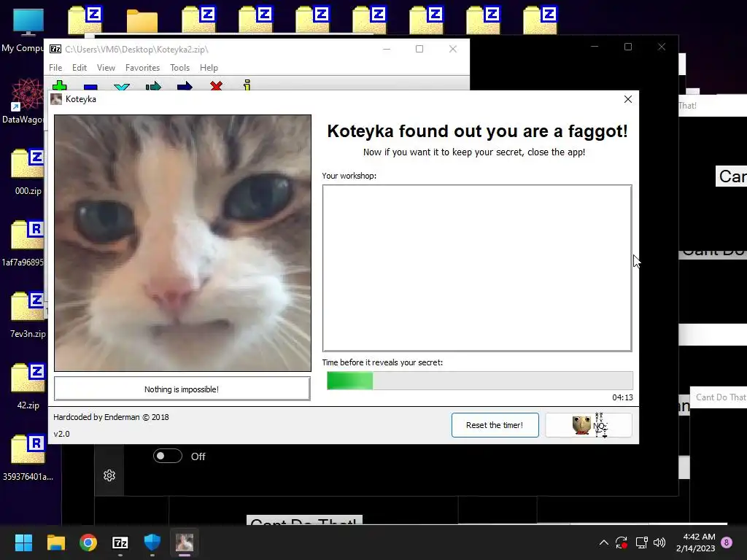Screen dimensions: 747x560
Task: Open Windows Security shield on the taskbar
Action: (152, 542)
